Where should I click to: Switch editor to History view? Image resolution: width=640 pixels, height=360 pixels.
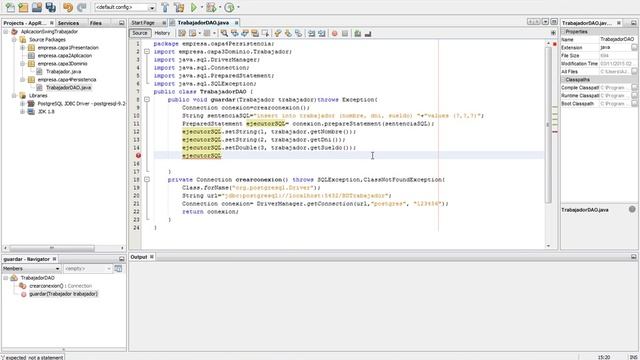(x=162, y=33)
